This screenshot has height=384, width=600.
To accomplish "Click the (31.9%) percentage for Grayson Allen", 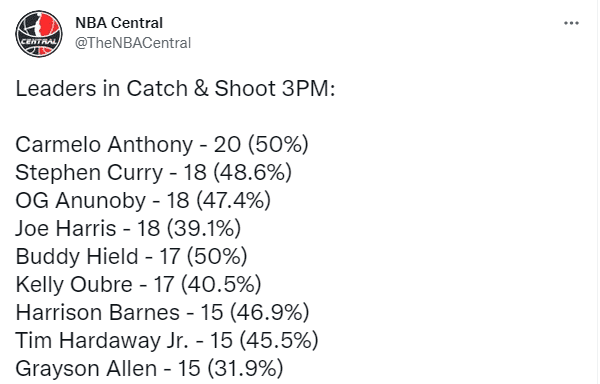I will pyautogui.click(x=245, y=369).
